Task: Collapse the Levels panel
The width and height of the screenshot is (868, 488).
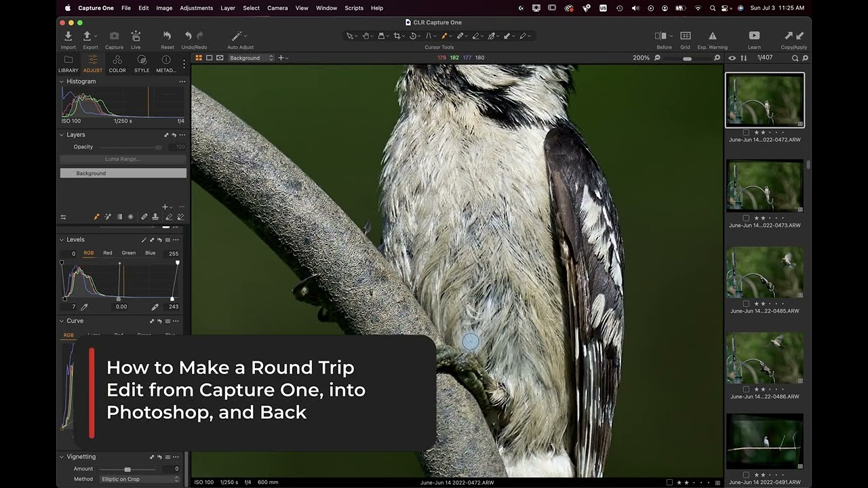Action: click(x=62, y=240)
